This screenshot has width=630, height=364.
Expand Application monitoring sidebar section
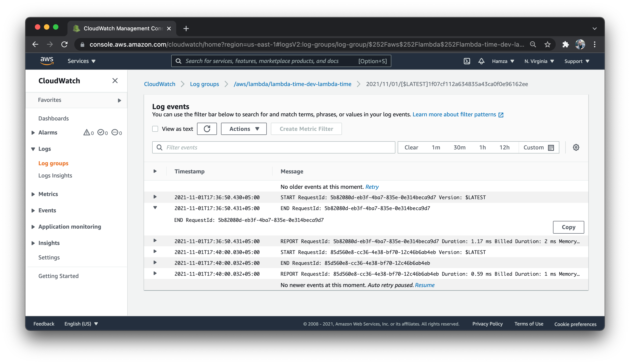(x=33, y=227)
